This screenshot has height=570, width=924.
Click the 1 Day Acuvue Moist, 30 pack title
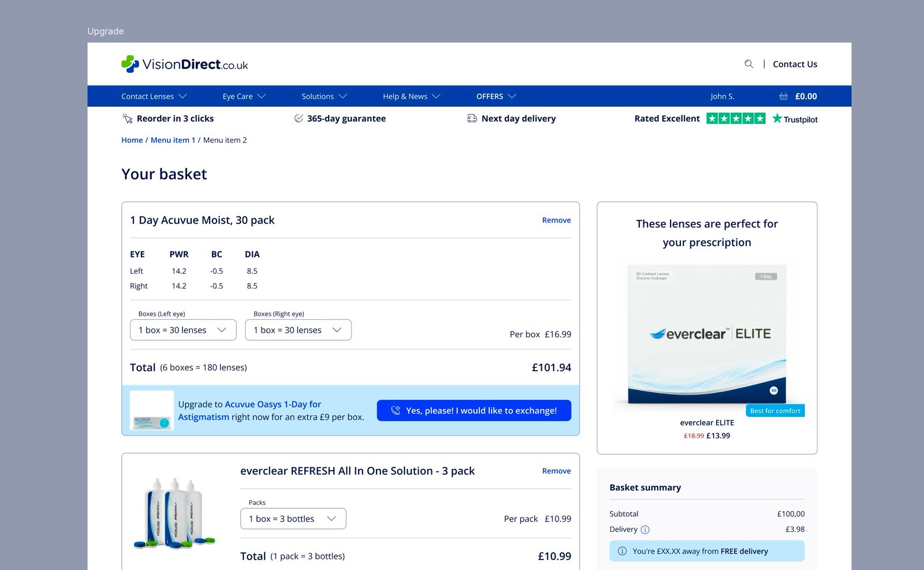[202, 220]
